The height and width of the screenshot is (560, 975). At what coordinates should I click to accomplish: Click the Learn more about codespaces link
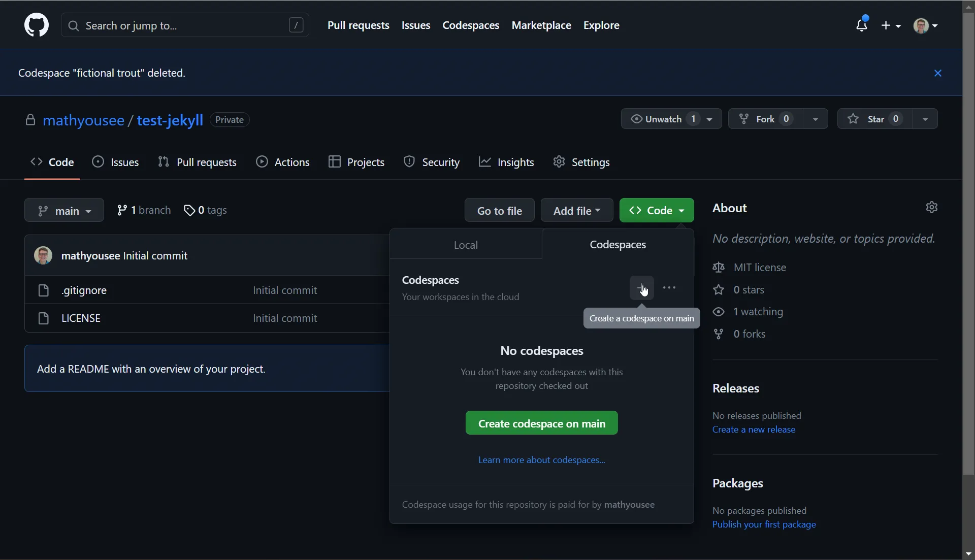[x=542, y=460]
